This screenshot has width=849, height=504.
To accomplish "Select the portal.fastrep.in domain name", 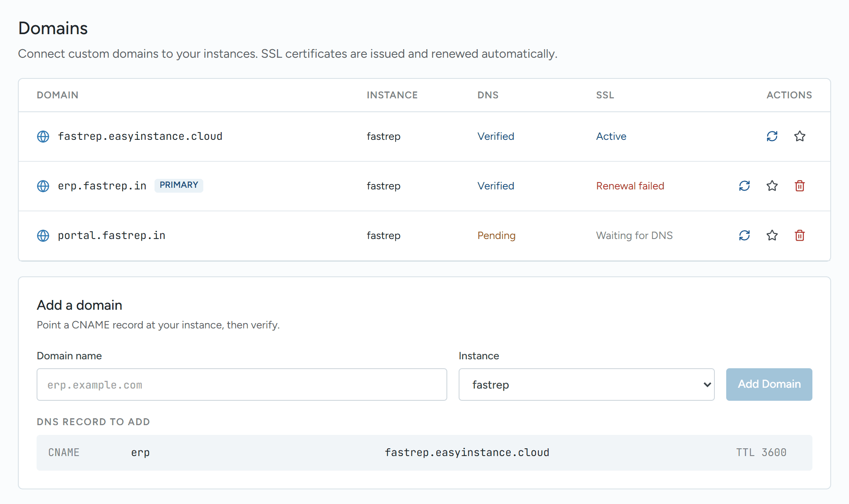I will pos(111,235).
